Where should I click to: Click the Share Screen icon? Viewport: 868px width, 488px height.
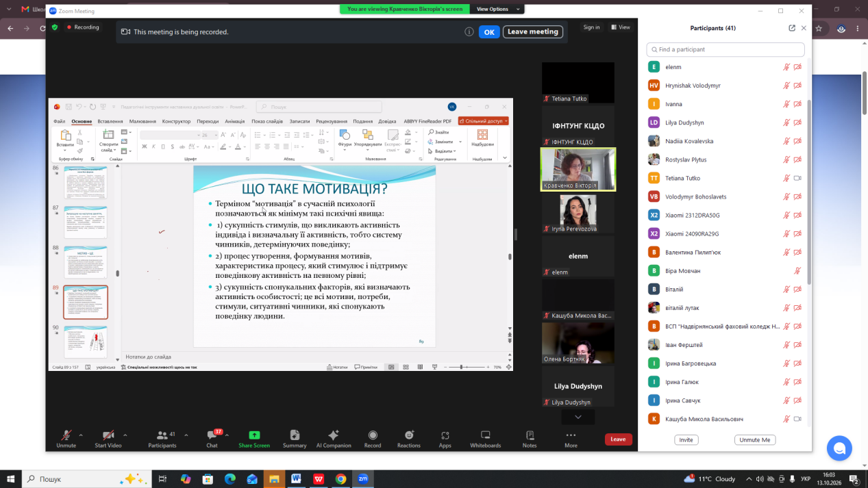tap(254, 435)
